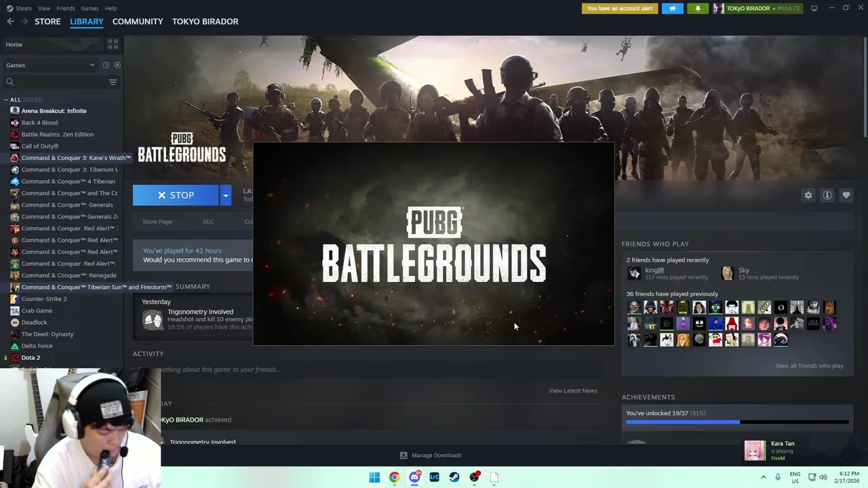The width and height of the screenshot is (868, 488).
Task: Open game settings gear icon
Action: coord(808,195)
